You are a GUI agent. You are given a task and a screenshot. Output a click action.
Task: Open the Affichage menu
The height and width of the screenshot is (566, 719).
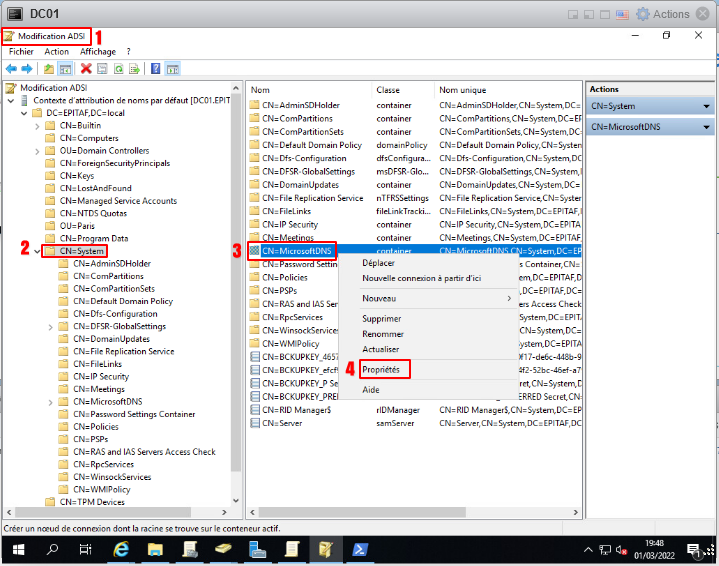point(98,51)
